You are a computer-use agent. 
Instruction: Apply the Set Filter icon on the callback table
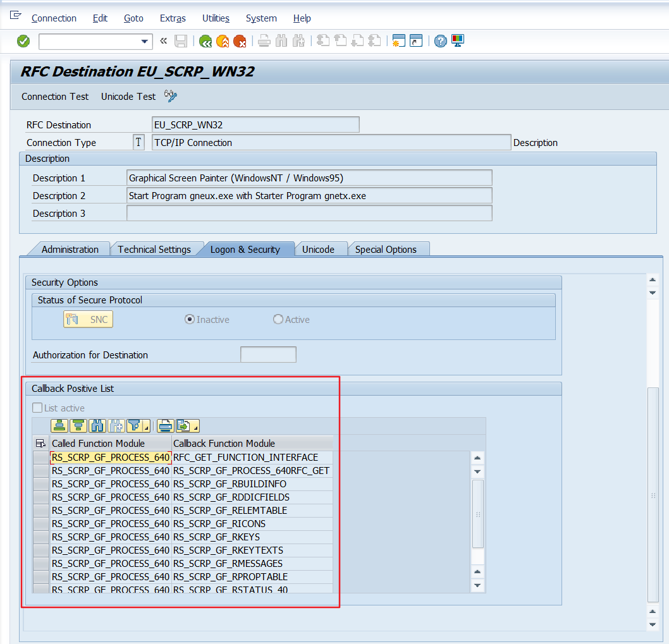pos(134,425)
